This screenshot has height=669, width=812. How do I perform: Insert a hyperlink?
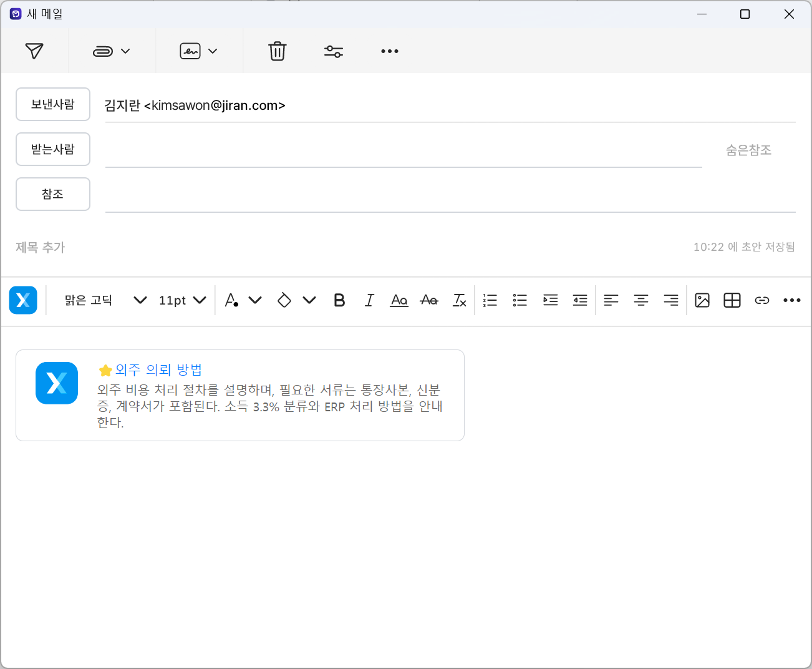[x=762, y=300]
